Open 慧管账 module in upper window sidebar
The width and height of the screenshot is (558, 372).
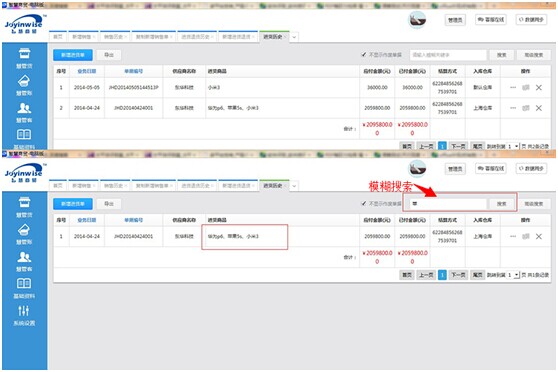click(24, 85)
